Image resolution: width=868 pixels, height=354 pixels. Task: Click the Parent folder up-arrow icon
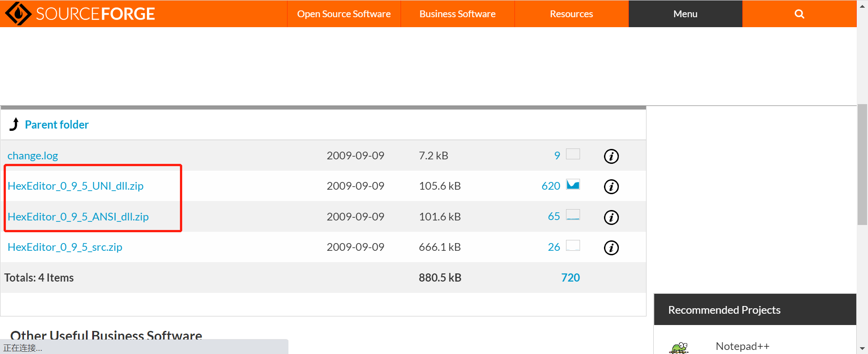(x=14, y=124)
